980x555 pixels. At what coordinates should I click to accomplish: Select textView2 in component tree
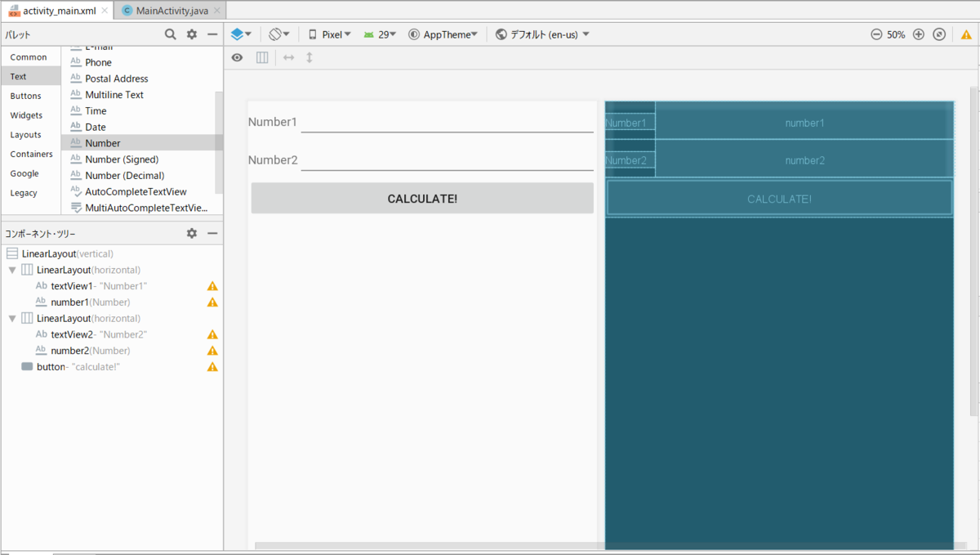pos(111,334)
